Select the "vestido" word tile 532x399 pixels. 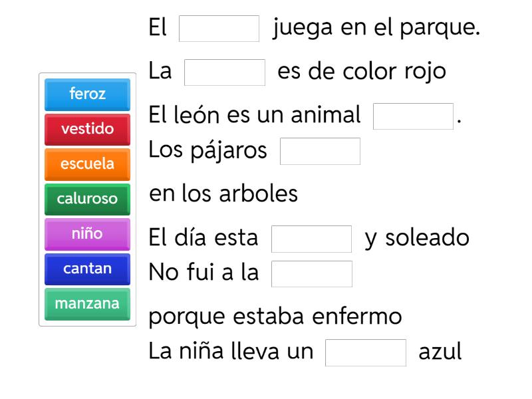tap(86, 129)
